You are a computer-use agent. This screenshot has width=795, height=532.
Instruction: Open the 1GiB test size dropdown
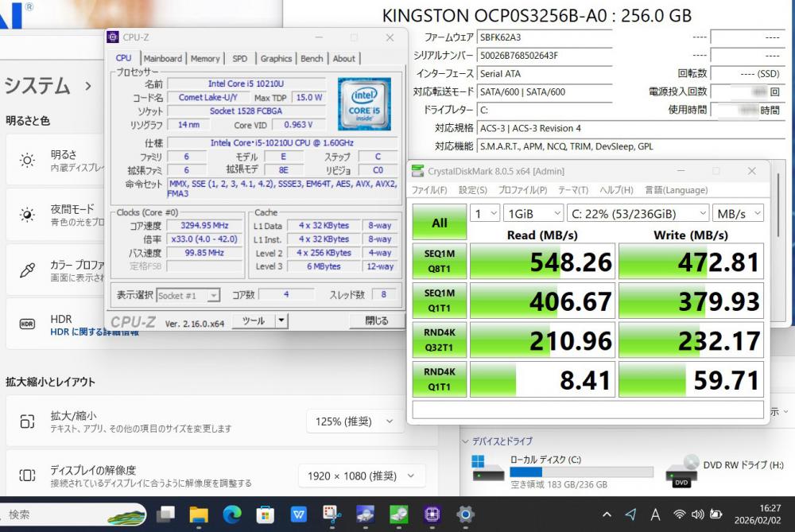click(533, 213)
